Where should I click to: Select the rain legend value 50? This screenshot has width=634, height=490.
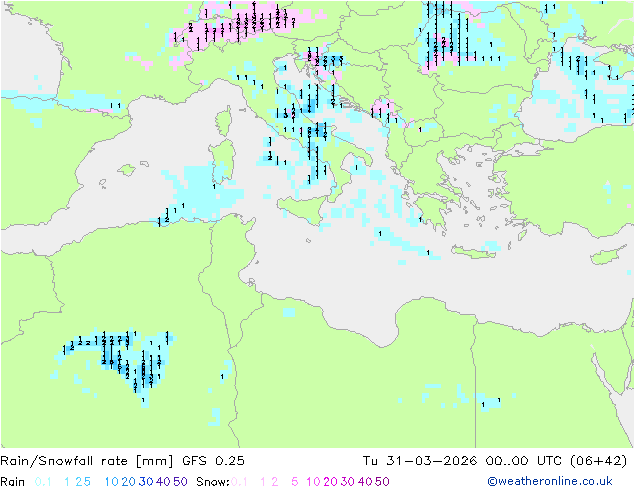tap(180, 482)
